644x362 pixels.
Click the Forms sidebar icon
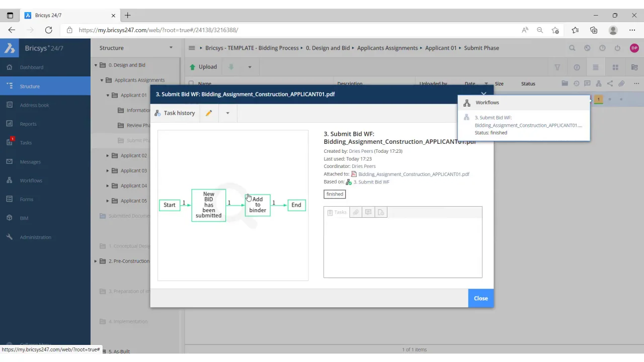(10, 199)
